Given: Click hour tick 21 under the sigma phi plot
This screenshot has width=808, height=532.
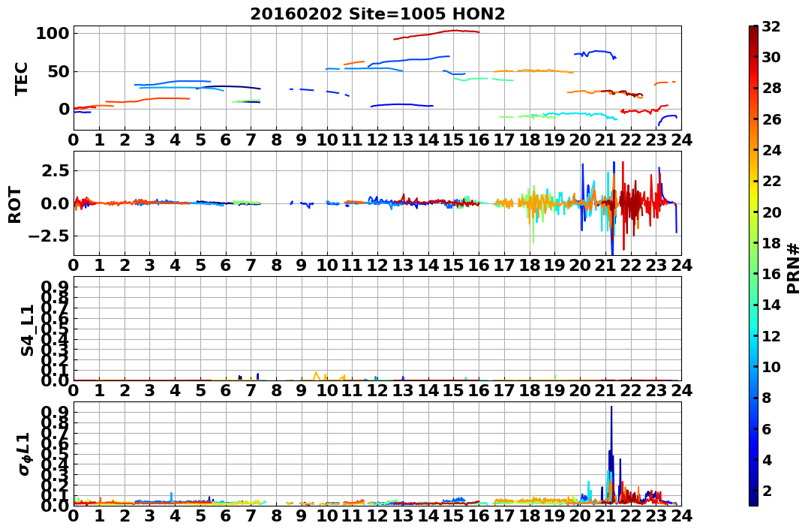Looking at the screenshot, I should (605, 515).
